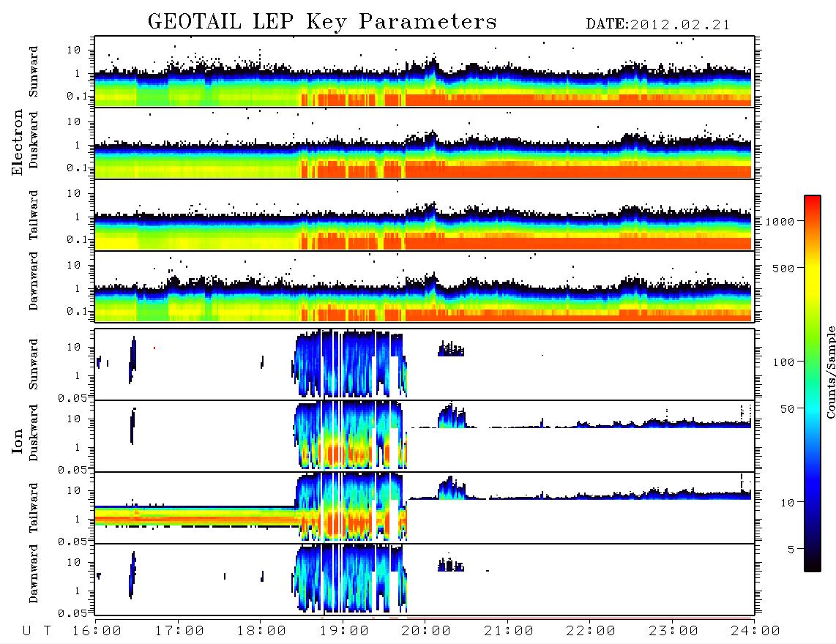The height and width of the screenshot is (644, 836).
Task: Click the '0.05' tick of Ion Sunward panel
Action: pyautogui.click(x=72, y=398)
